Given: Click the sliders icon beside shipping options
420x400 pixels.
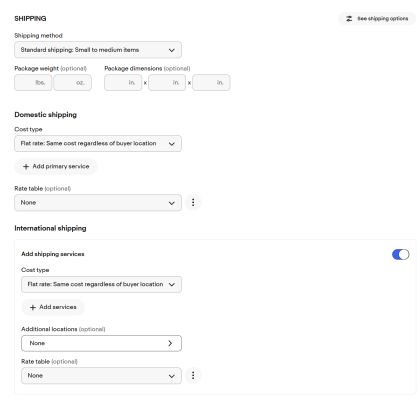Looking at the screenshot, I should click(349, 19).
